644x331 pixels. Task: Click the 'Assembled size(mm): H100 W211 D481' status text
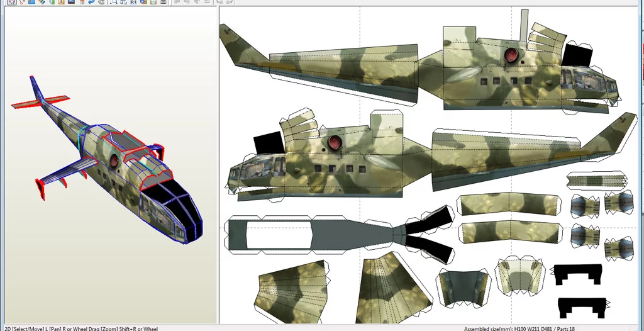tap(509, 328)
